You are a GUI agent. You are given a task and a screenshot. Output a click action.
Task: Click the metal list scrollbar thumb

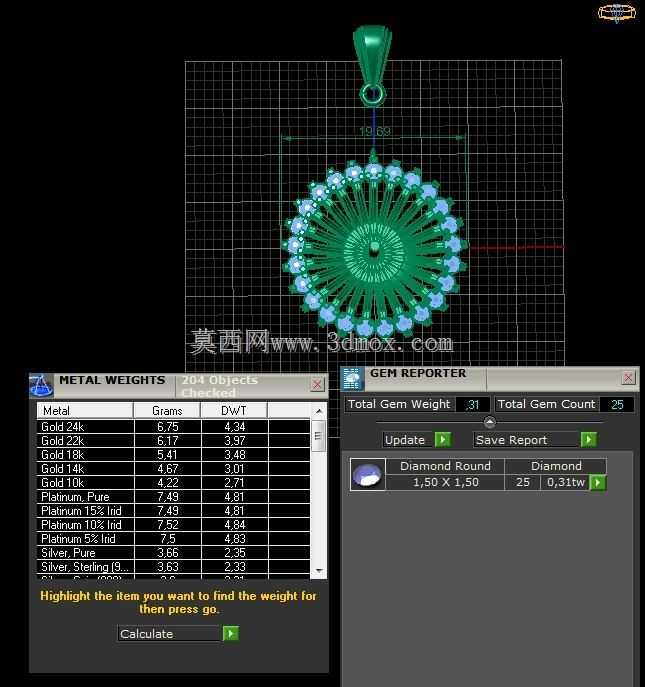click(x=319, y=436)
